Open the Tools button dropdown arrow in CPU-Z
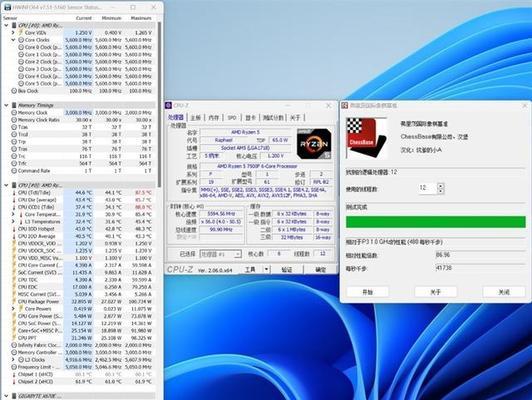The height and width of the screenshot is (400, 532). 266,269
